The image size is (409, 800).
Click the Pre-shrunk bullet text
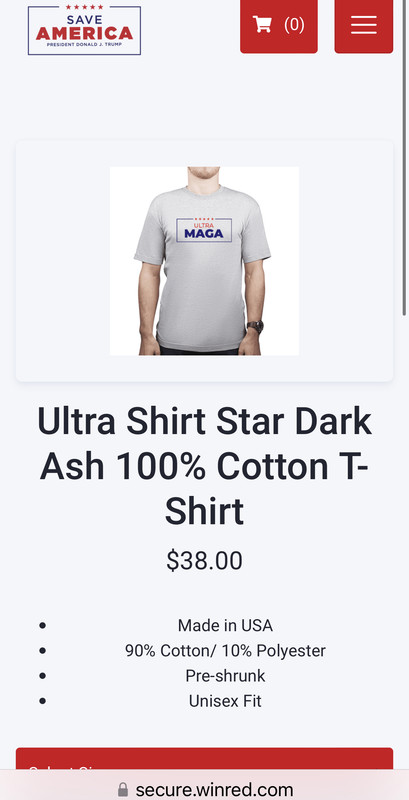point(225,676)
